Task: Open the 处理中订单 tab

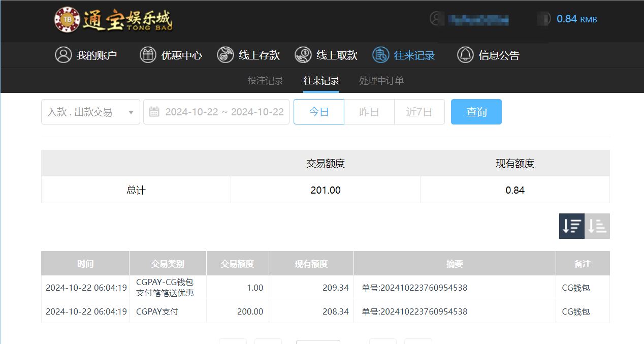Action: point(381,80)
